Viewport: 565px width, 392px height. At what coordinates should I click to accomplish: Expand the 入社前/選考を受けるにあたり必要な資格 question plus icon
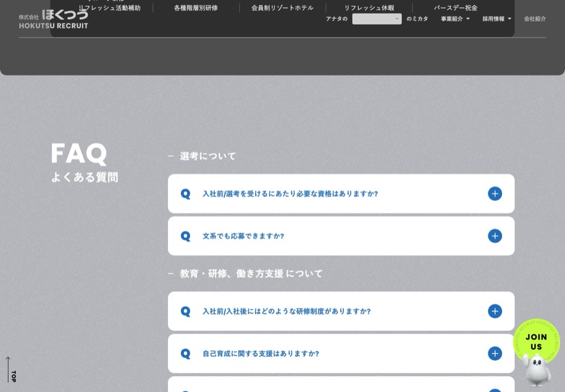click(x=495, y=194)
